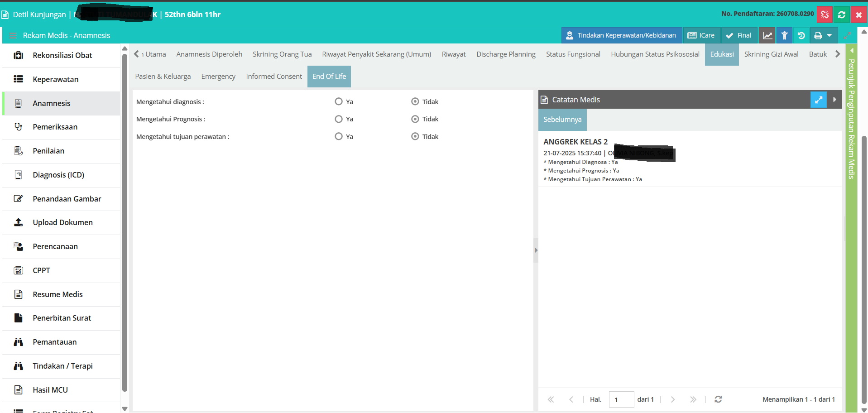
Task: Select Ya for Mengetahui Prognosis
Action: click(x=339, y=119)
